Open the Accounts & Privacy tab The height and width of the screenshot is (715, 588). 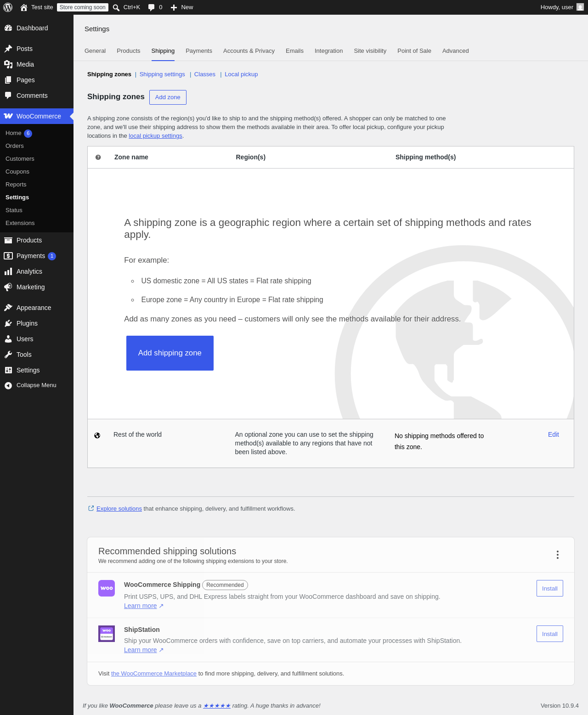[x=249, y=51]
